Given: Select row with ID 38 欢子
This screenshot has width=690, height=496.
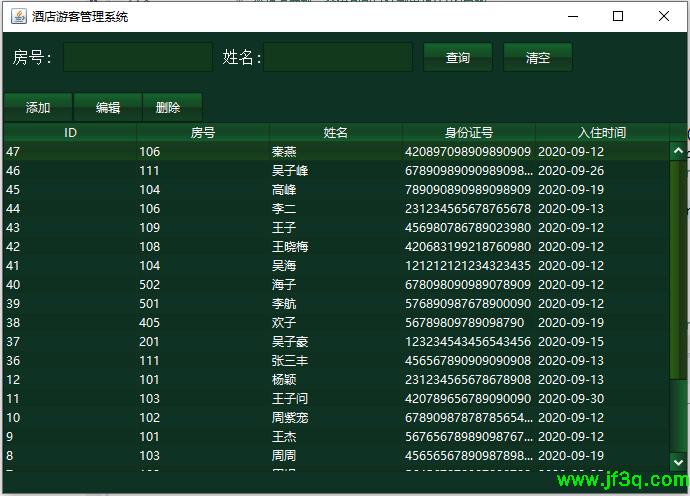Looking at the screenshot, I should (x=336, y=323).
